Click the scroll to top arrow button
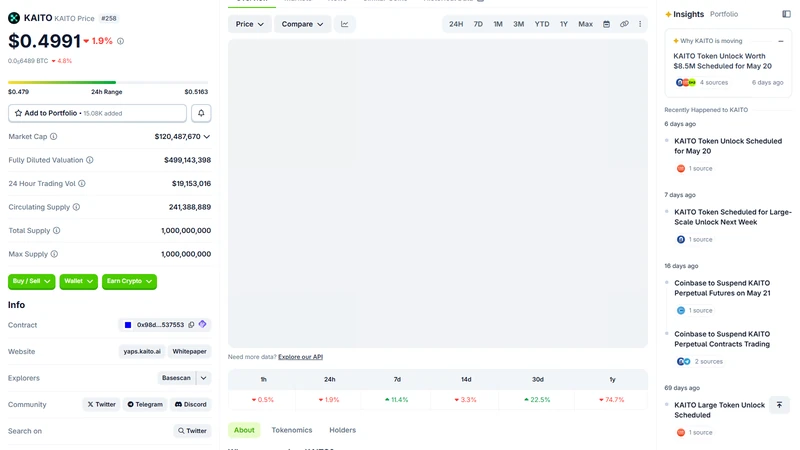800x450 pixels. click(779, 405)
